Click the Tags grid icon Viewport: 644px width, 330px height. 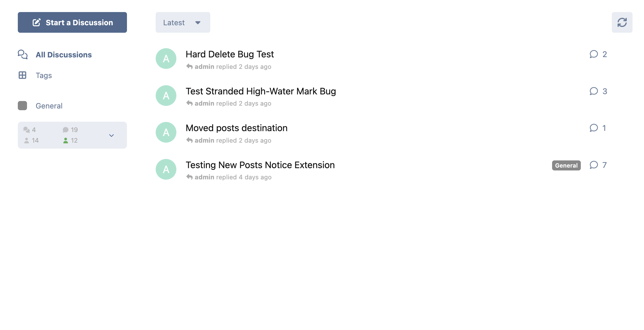pyautogui.click(x=22, y=75)
